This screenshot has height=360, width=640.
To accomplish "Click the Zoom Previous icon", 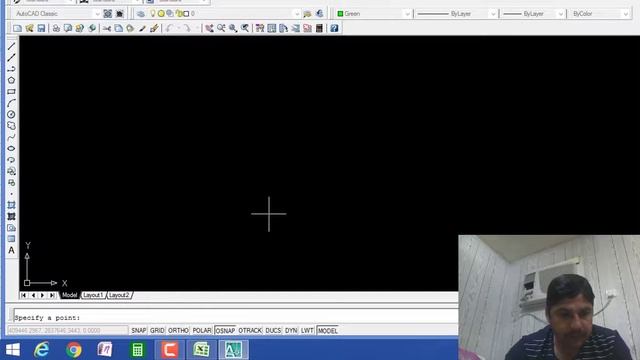I will pos(245,28).
